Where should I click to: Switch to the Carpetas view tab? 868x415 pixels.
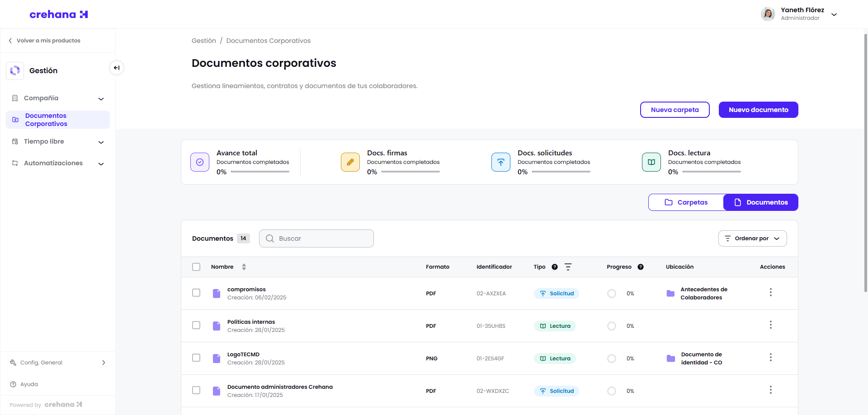click(686, 202)
